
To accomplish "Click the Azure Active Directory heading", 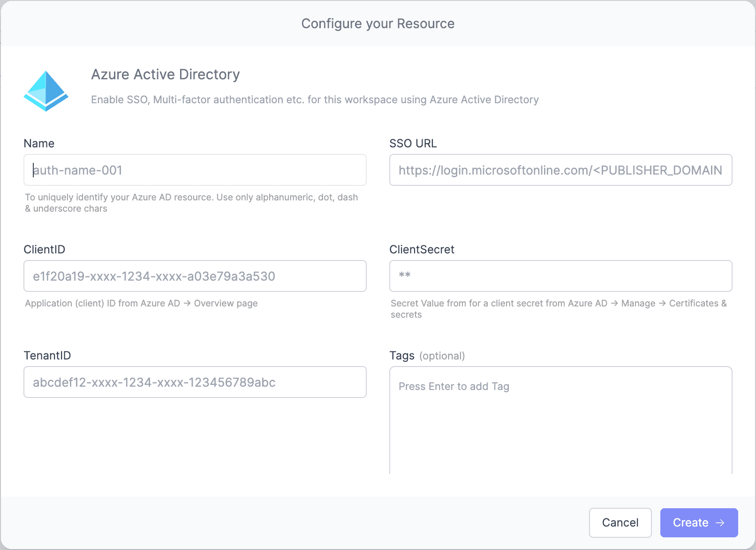I will 166,75.
